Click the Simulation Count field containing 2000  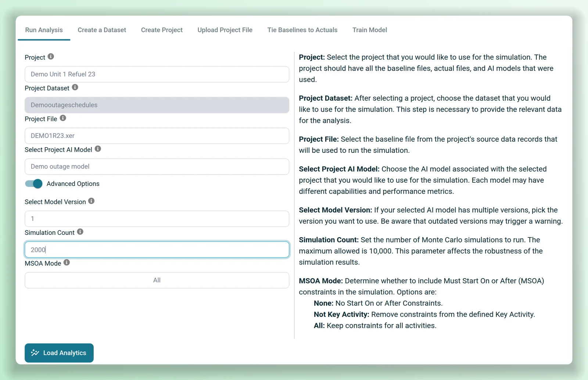(x=157, y=250)
